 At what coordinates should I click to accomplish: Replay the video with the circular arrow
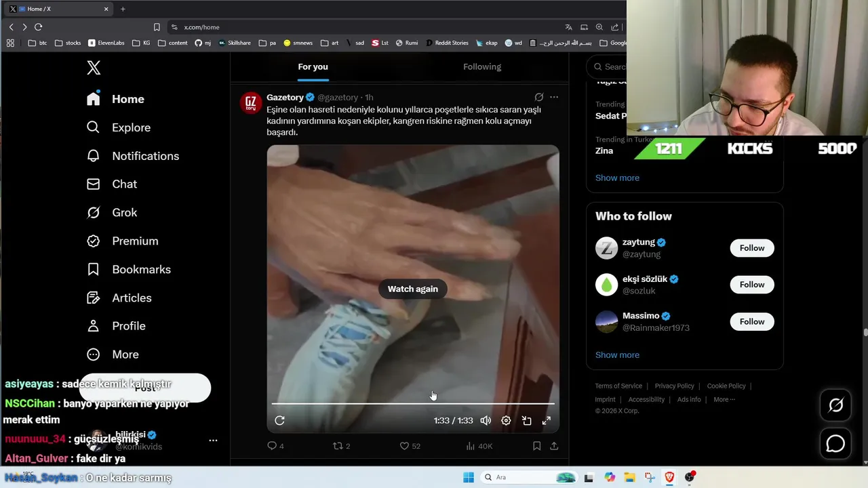[x=279, y=421]
